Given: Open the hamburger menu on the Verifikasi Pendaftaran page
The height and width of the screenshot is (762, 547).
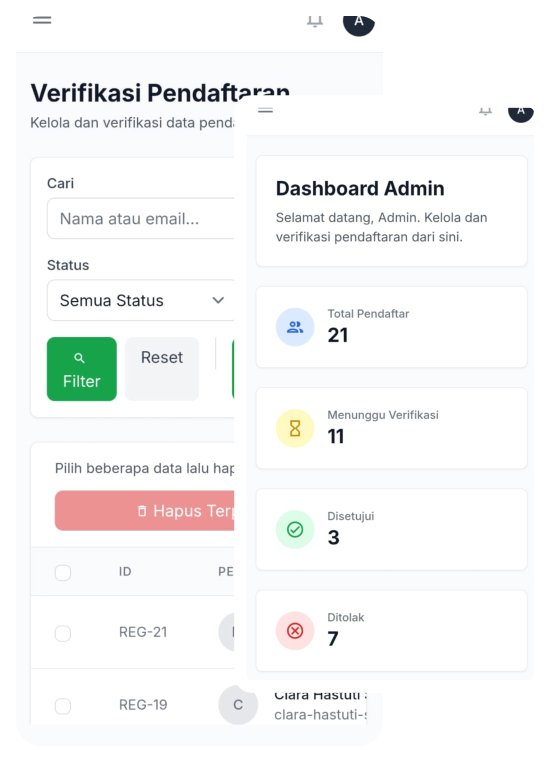Looking at the screenshot, I should (x=42, y=20).
